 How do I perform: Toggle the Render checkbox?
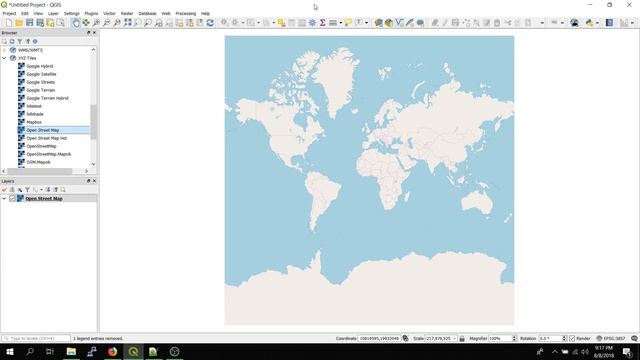572,338
